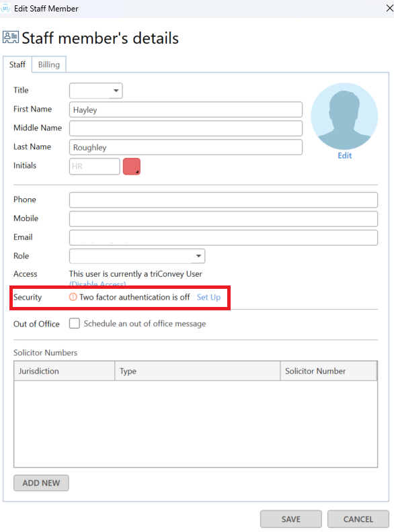Click the Email input field
394x532 pixels.
coord(223,238)
